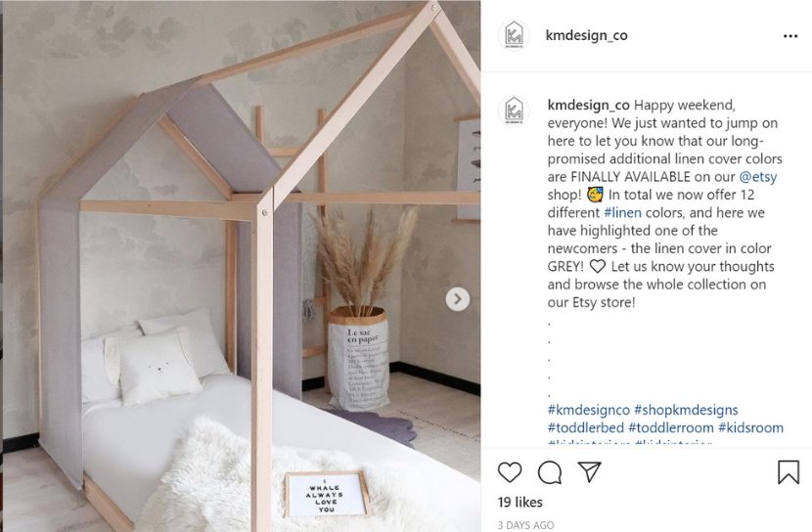Image resolution: width=812 pixels, height=532 pixels.
Task: Open the #kidsroom hashtag
Action: pos(750,428)
